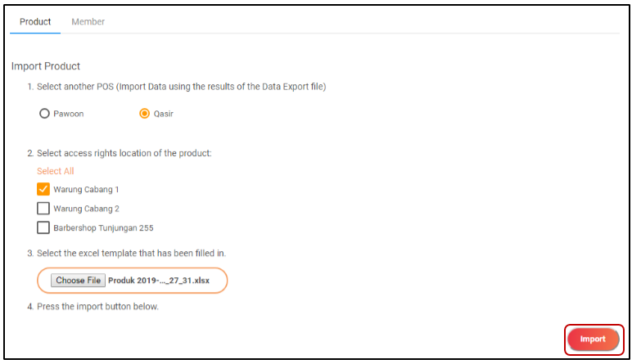
Task: Click the Warung Cabang 2 label text
Action: (86, 209)
